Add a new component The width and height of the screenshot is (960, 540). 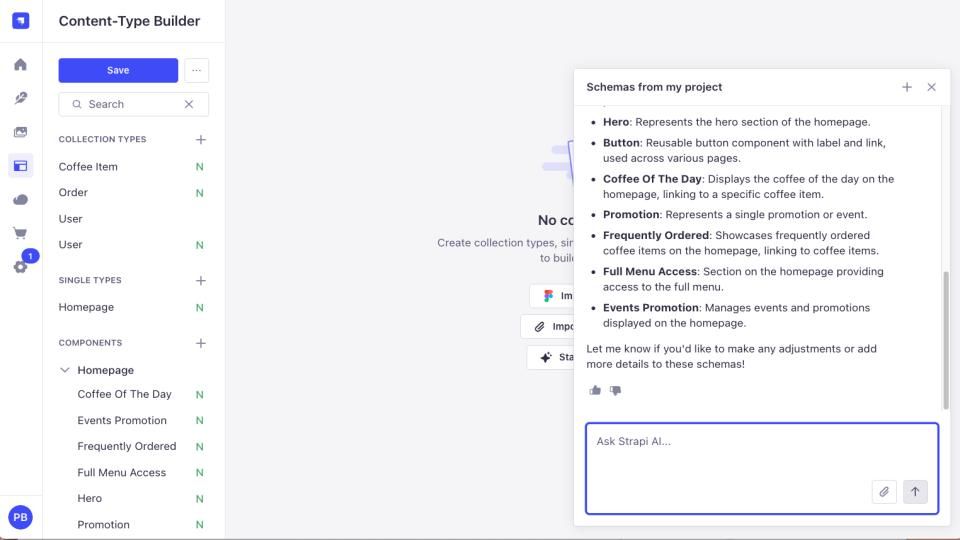tap(201, 343)
